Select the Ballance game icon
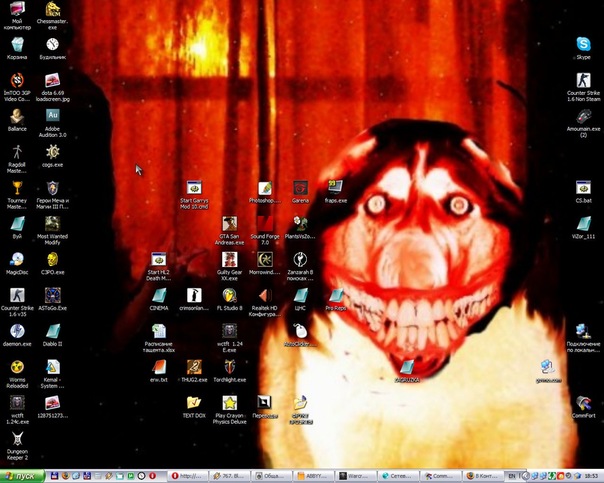This screenshot has height=483, width=604. pyautogui.click(x=17, y=120)
